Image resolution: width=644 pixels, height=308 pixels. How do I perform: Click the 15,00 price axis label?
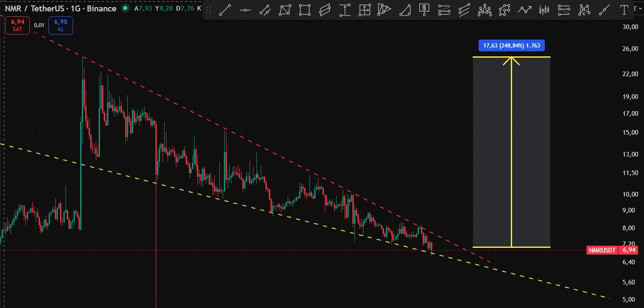pyautogui.click(x=630, y=133)
